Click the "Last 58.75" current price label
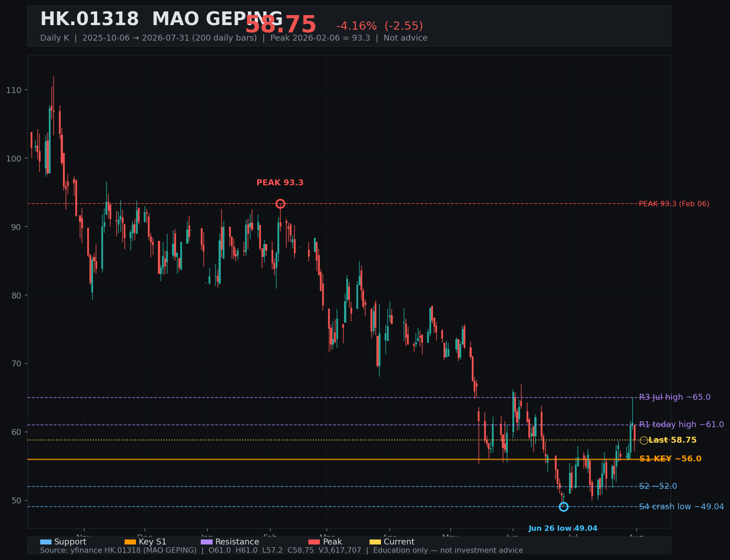730x560 pixels. [x=673, y=440]
